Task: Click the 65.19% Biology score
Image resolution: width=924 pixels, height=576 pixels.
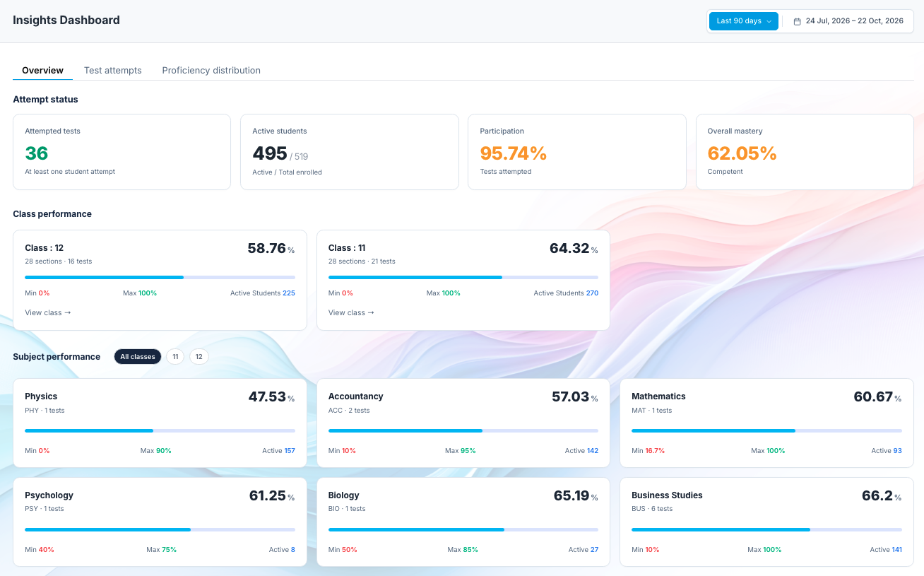Action: pyautogui.click(x=576, y=496)
